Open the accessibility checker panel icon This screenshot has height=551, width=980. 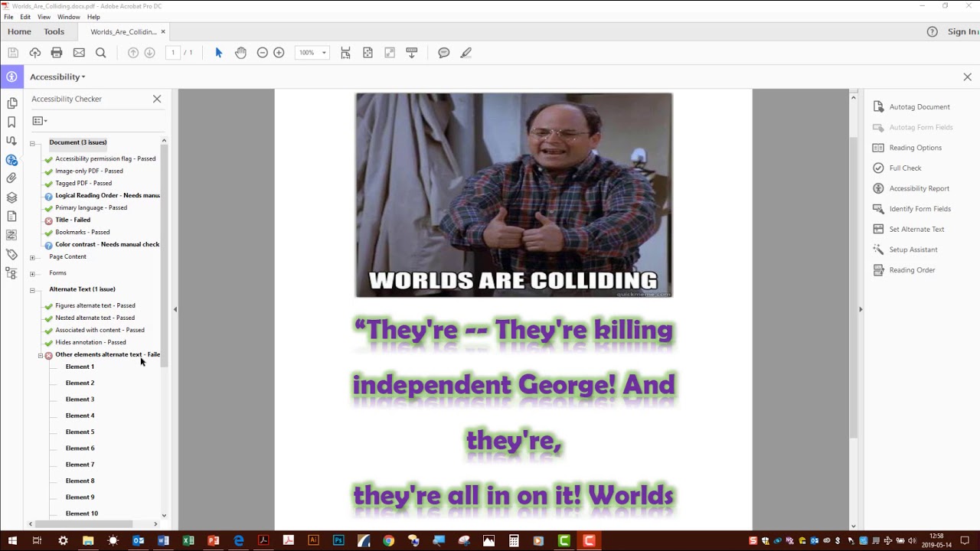pos(11,160)
